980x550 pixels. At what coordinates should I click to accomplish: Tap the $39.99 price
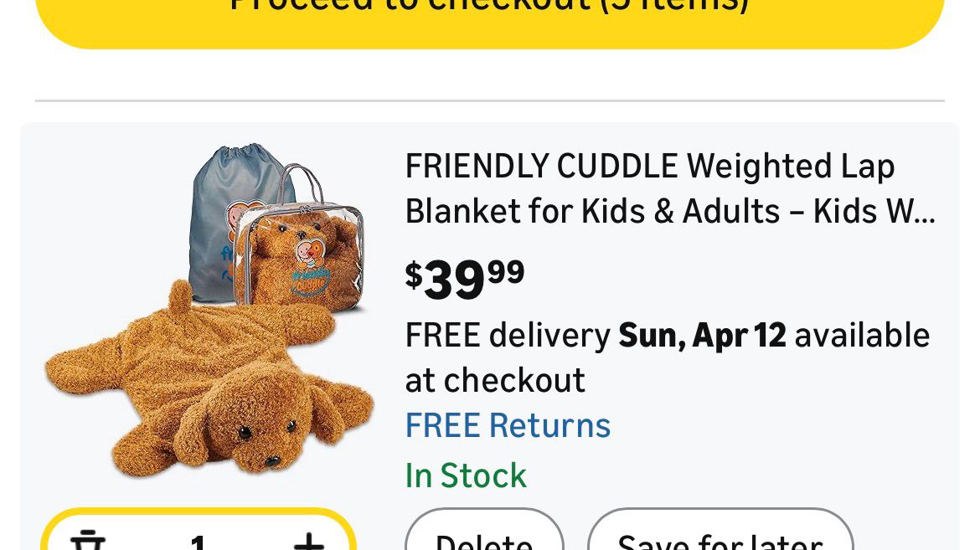coord(465,279)
